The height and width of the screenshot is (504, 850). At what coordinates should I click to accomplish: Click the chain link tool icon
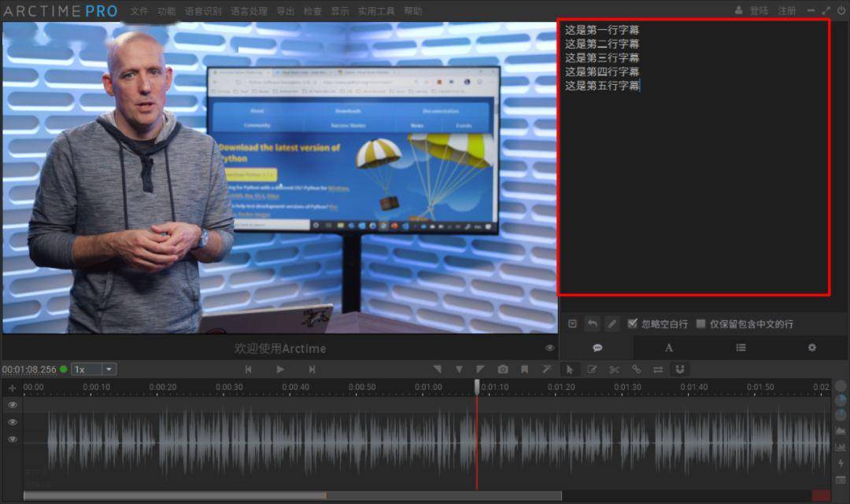click(636, 370)
